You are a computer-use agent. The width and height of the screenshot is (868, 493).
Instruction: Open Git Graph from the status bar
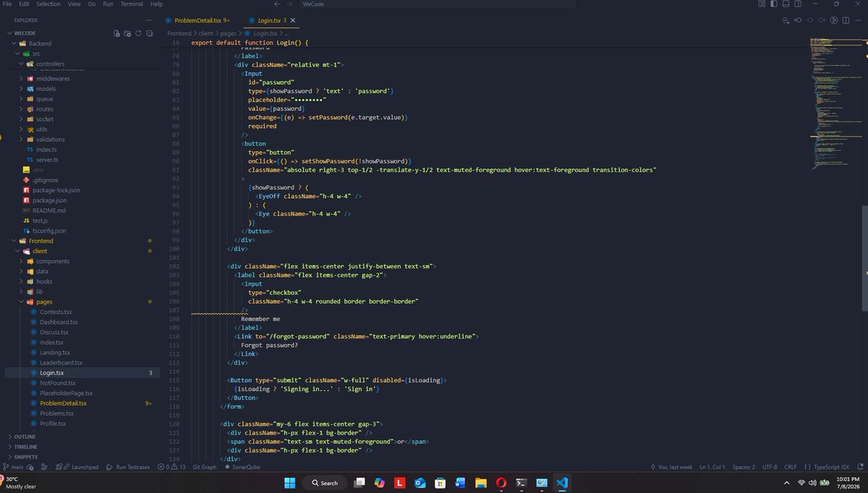204,467
